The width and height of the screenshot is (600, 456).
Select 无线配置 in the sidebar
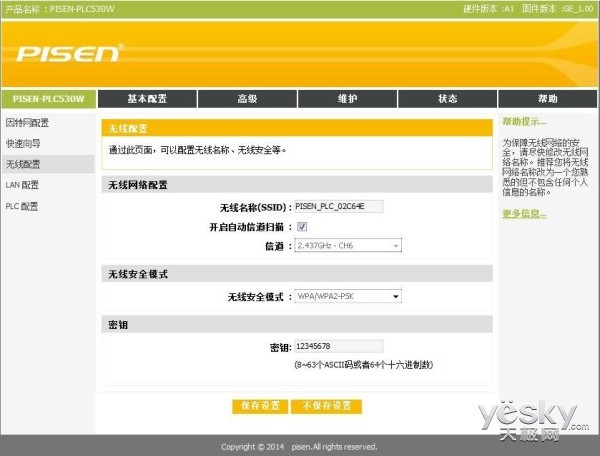[x=48, y=164]
